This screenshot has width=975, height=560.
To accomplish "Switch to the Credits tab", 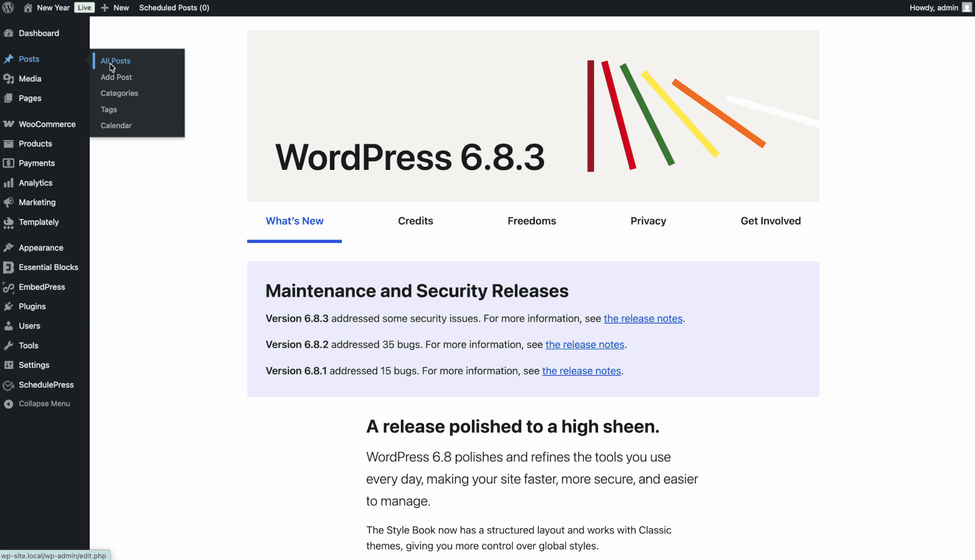I will (415, 221).
